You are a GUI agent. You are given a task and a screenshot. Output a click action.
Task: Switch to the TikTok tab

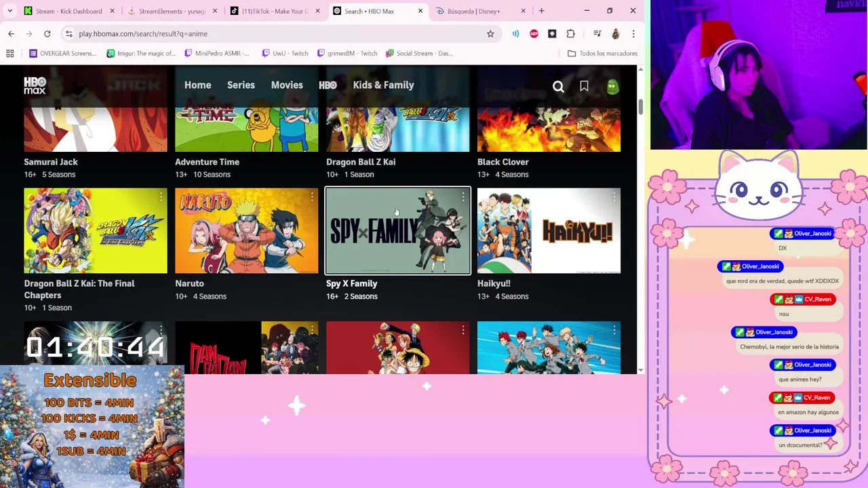(x=275, y=11)
